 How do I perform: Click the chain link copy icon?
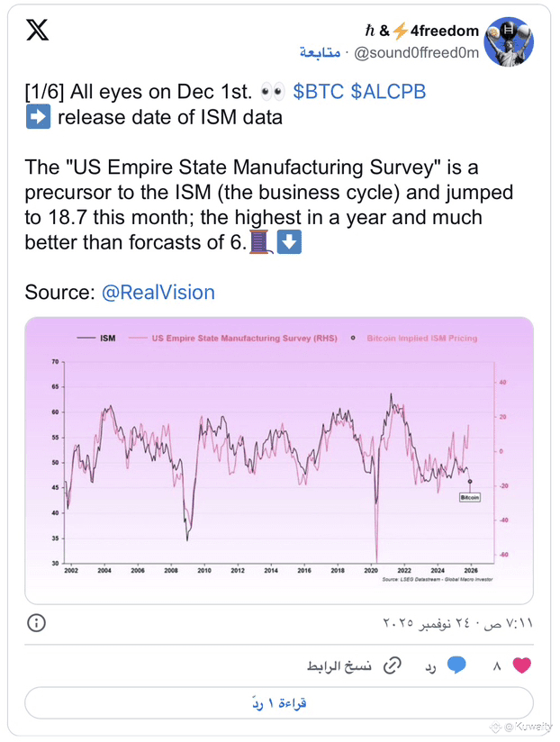pos(393,665)
